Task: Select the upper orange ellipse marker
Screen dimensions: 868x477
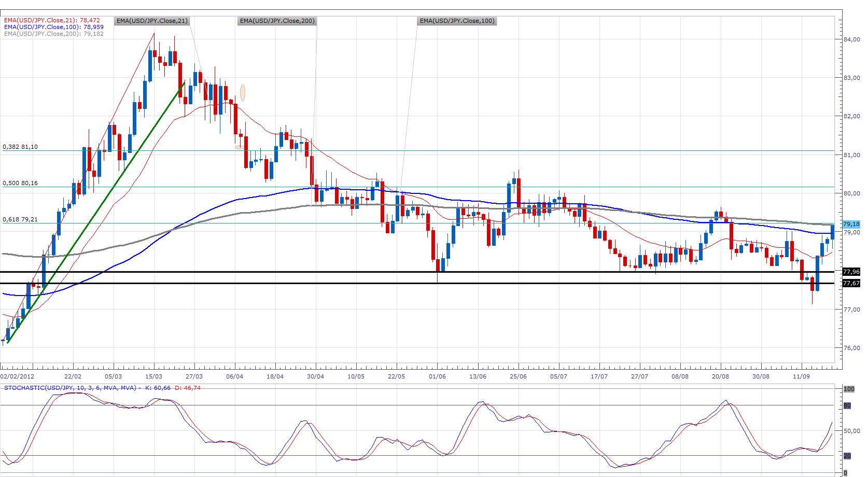Action: point(242,93)
